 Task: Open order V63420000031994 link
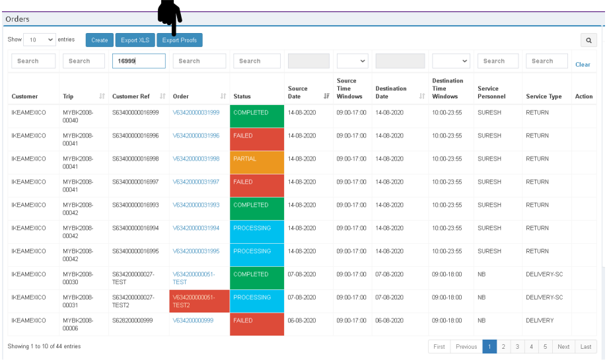pos(196,228)
